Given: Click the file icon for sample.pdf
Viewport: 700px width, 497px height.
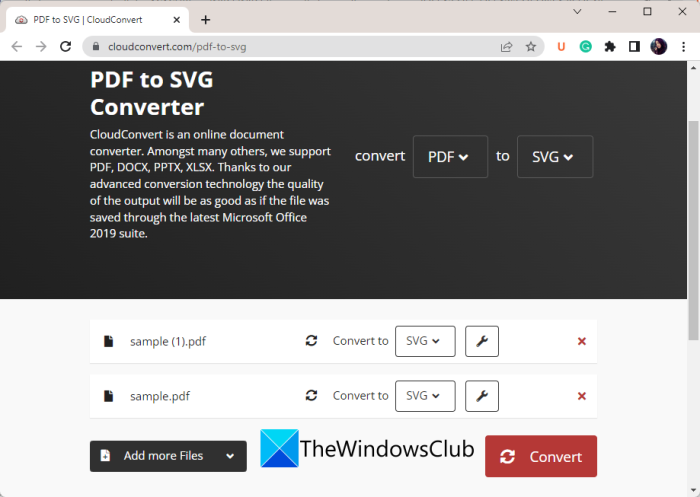Looking at the screenshot, I should [108, 396].
